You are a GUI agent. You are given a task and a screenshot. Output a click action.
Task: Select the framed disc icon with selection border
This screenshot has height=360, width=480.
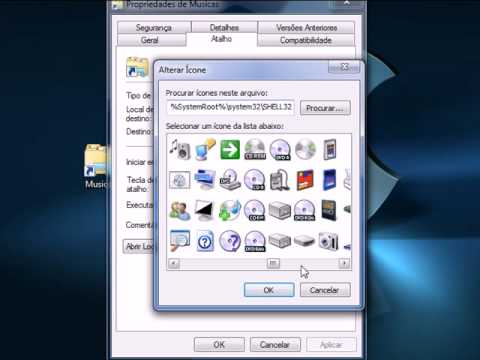[x=180, y=180]
